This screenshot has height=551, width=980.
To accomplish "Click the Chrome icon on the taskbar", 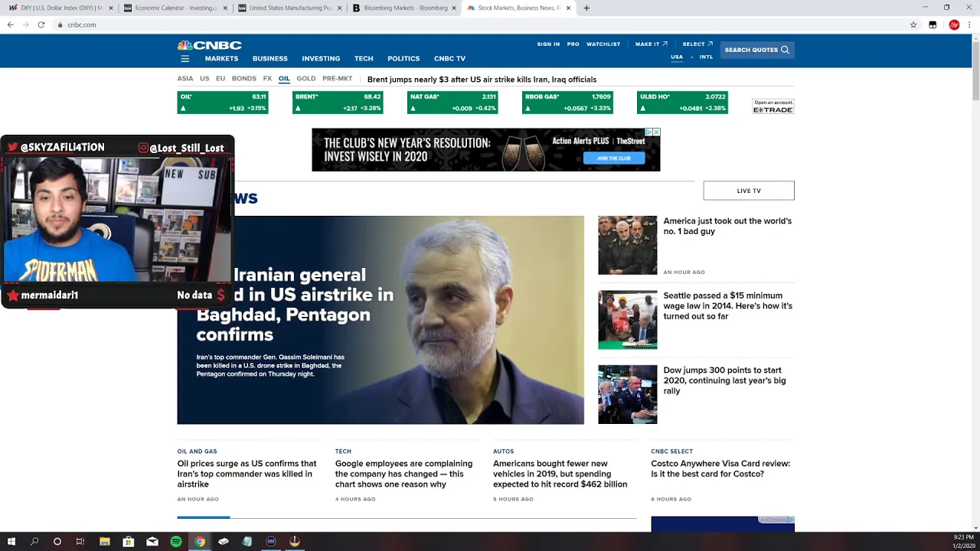I will tap(200, 541).
